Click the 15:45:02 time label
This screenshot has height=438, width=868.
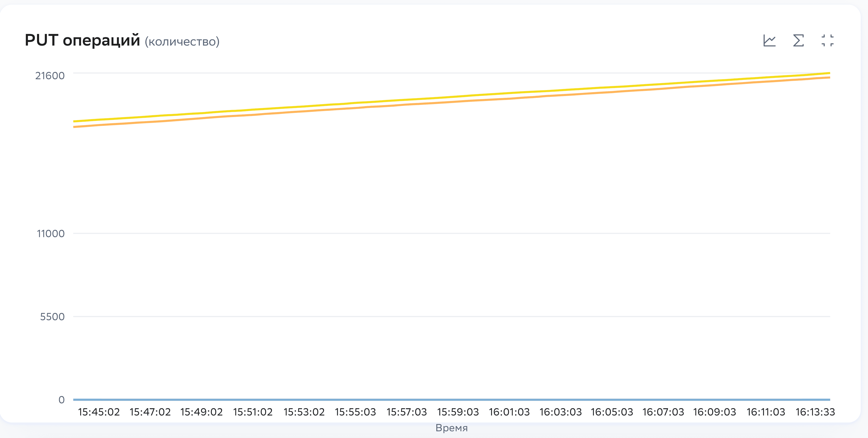pyautogui.click(x=99, y=412)
